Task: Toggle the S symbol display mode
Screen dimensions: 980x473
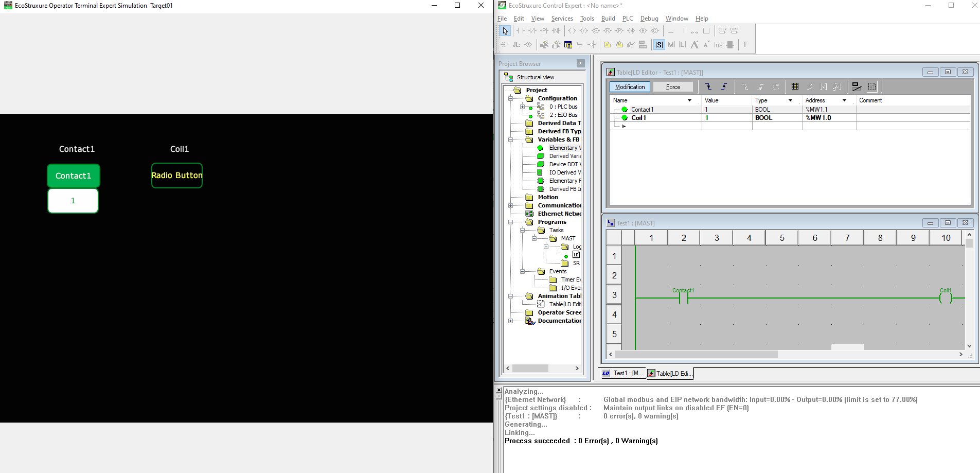Action: point(658,45)
